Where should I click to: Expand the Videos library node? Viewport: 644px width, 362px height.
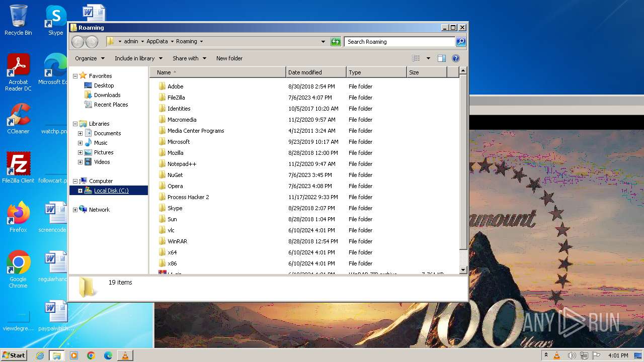[80, 162]
